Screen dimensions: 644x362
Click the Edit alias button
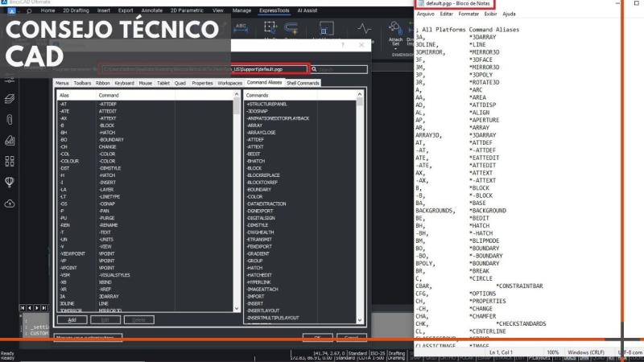[105, 319]
